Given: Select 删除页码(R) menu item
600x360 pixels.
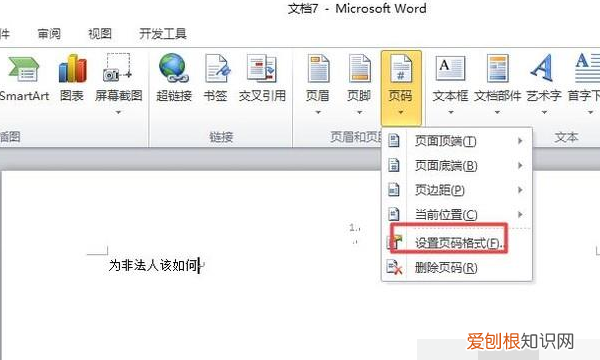Looking at the screenshot, I should click(457, 267).
